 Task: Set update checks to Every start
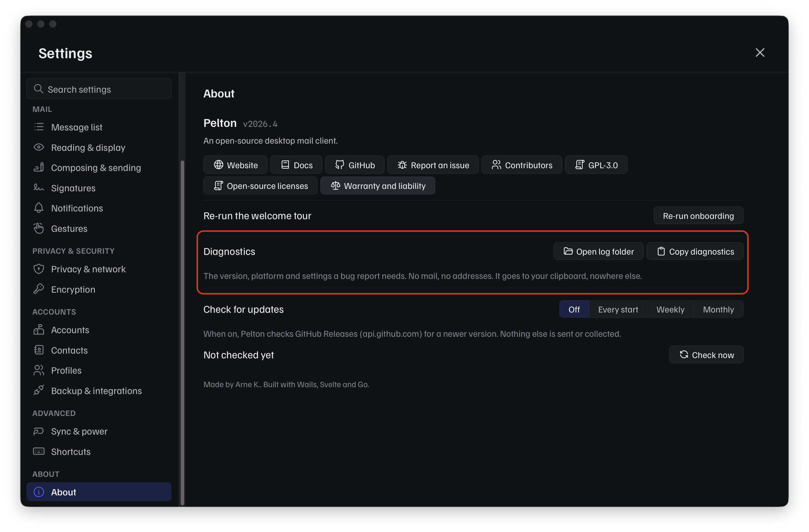(618, 309)
